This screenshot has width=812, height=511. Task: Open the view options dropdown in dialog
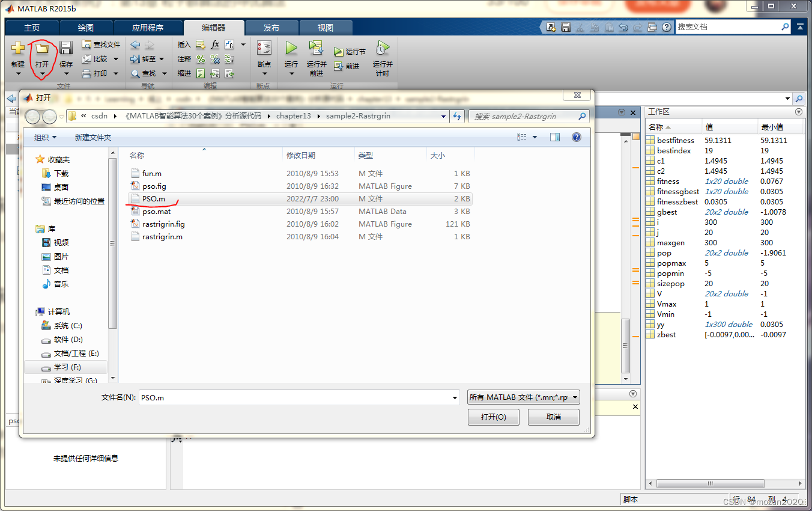pos(535,137)
